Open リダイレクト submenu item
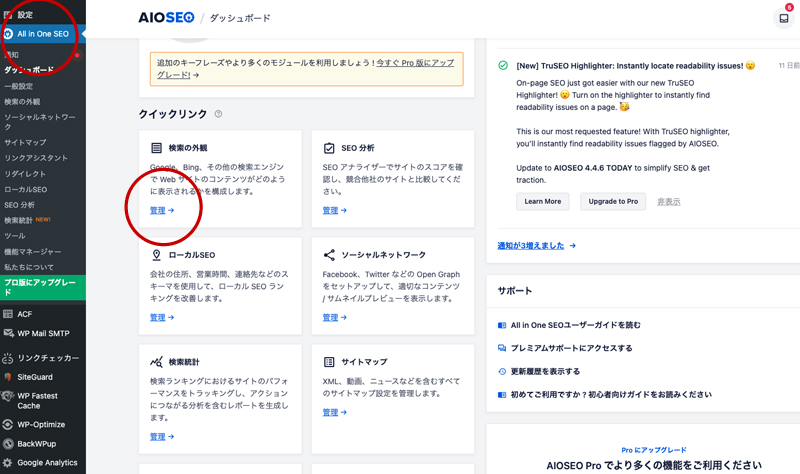This screenshot has height=474, width=800. pyautogui.click(x=25, y=174)
